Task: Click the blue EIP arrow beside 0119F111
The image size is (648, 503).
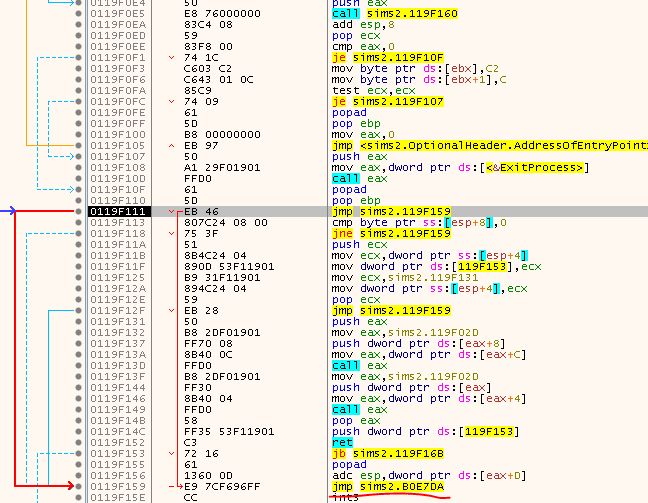Action: point(9,212)
